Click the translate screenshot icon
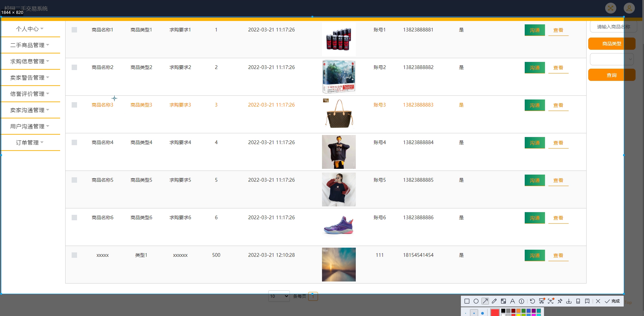644x316 pixels. click(551, 301)
